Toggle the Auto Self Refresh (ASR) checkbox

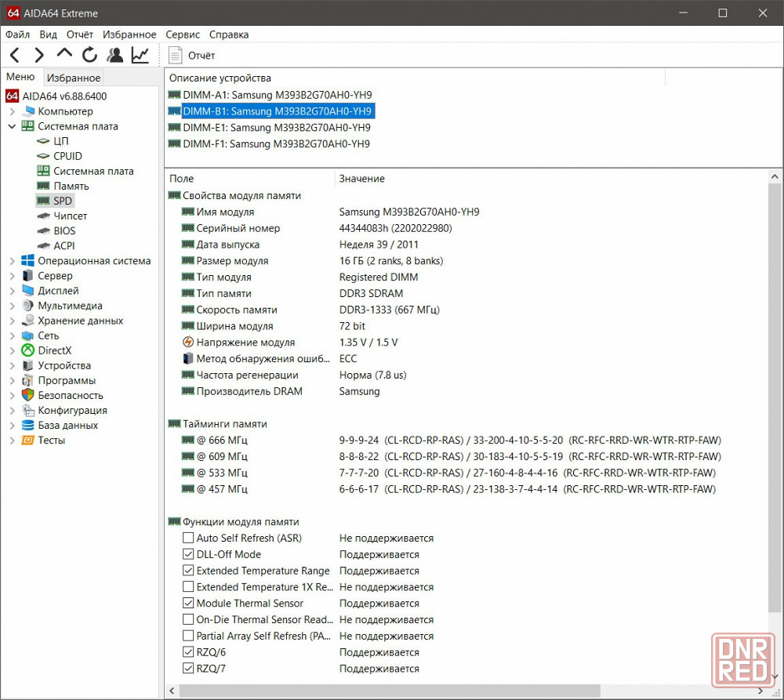(x=188, y=538)
